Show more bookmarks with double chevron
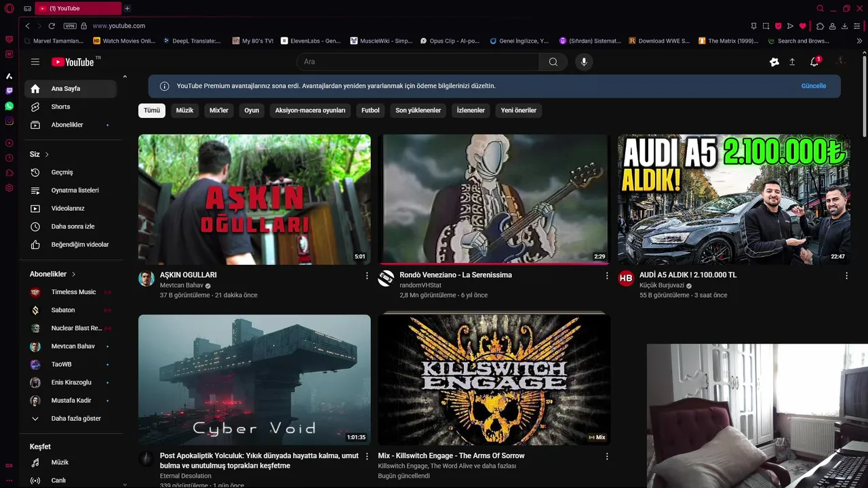 pos(859,41)
